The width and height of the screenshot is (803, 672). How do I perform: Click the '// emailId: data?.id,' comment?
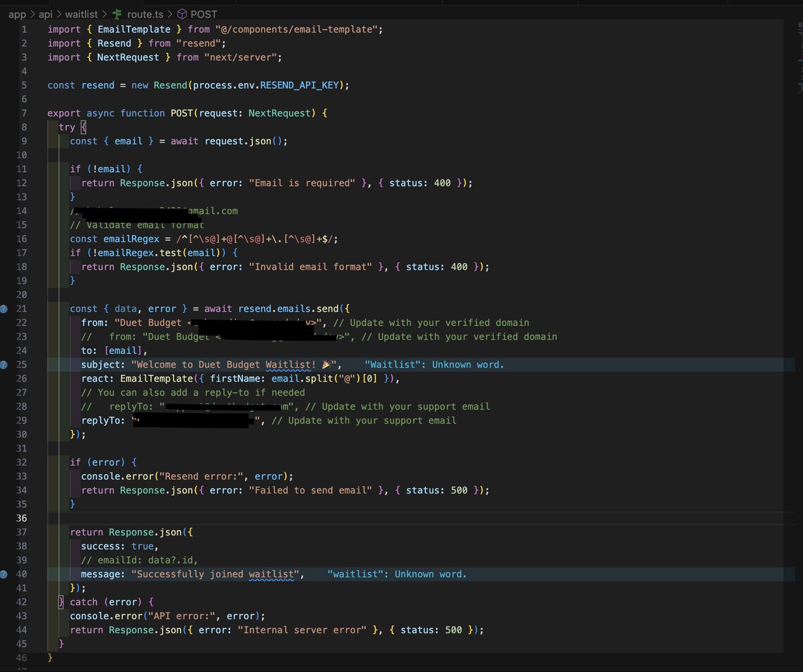(x=140, y=560)
